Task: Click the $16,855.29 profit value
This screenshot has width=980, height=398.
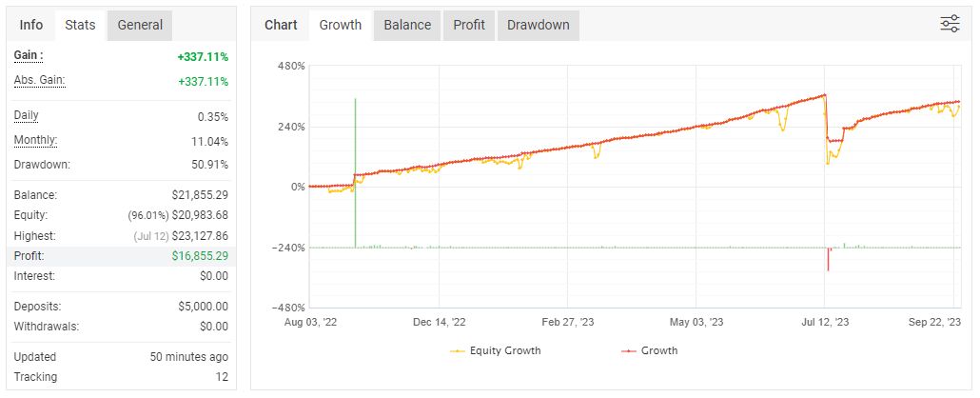Action: [200, 256]
